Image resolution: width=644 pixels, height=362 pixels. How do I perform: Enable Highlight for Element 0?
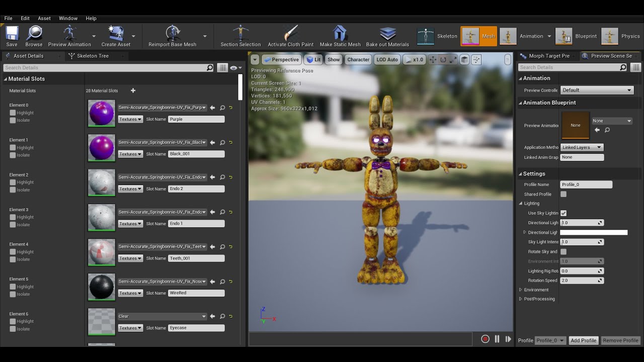tap(13, 113)
